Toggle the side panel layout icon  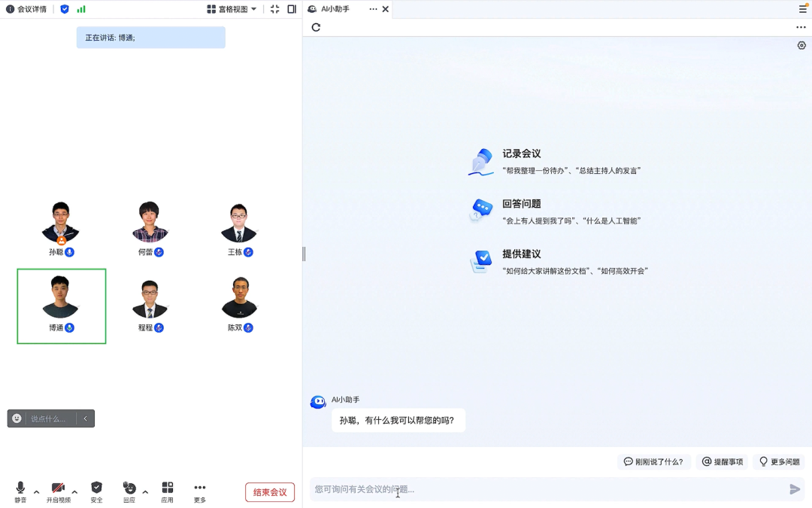(292, 8)
